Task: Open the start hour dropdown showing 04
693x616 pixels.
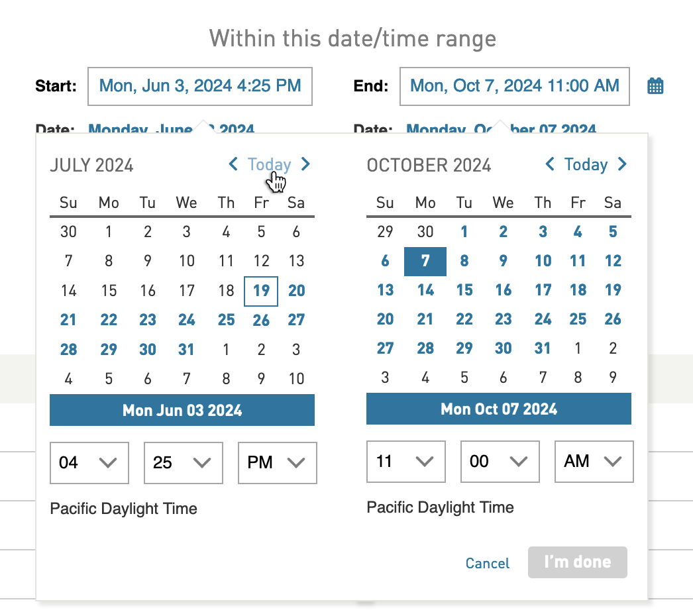Action: pos(89,463)
